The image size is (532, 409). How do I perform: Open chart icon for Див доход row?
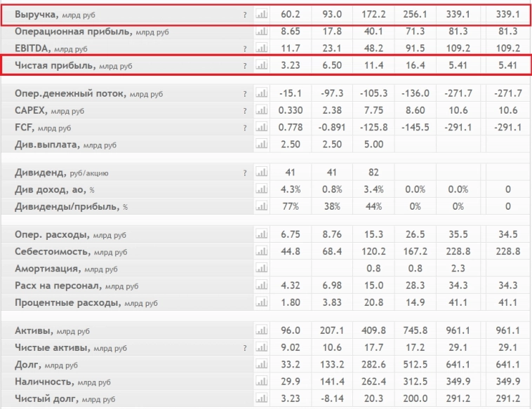261,189
